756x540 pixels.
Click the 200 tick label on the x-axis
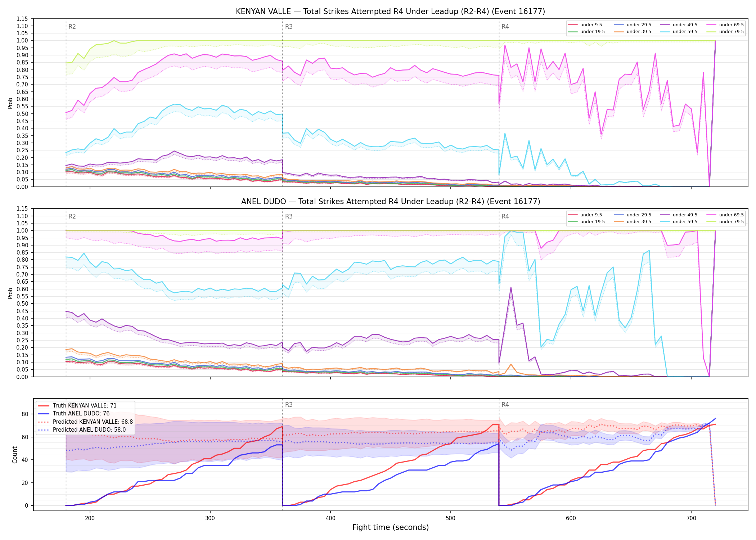[x=90, y=518]
